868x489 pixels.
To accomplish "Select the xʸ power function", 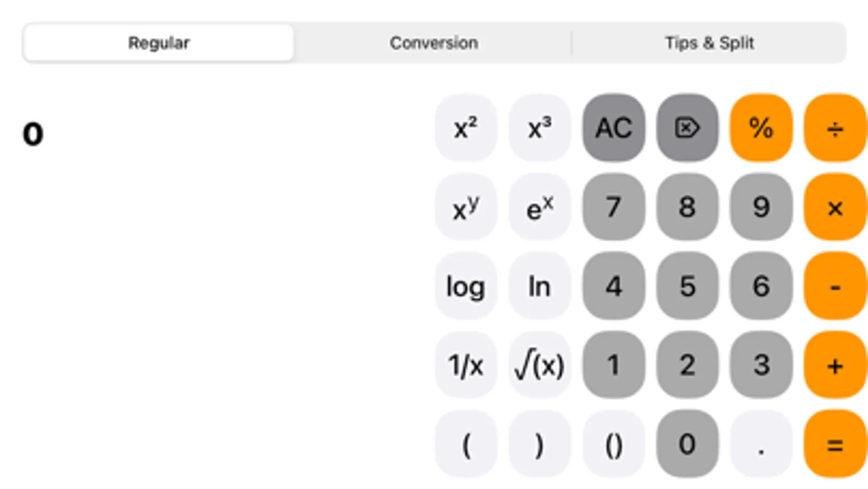I will point(465,207).
